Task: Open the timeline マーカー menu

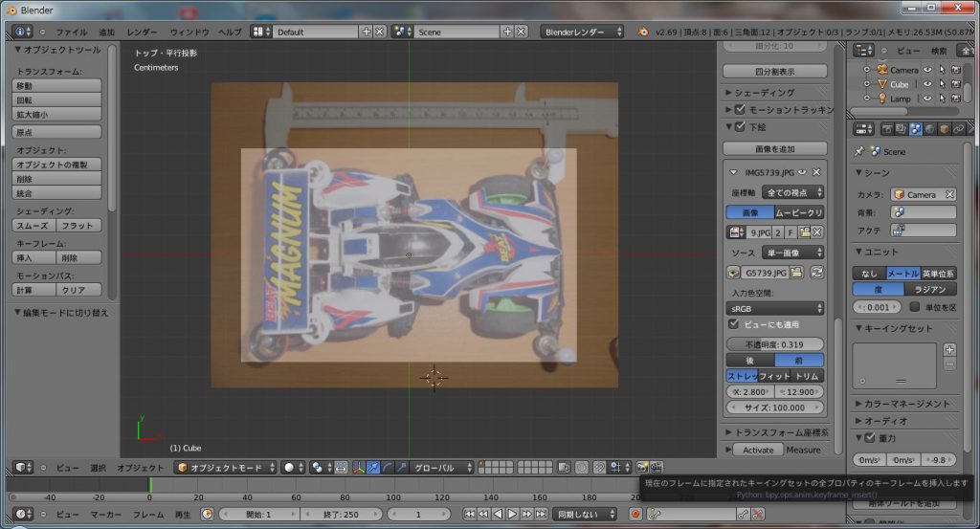Action: click(105, 515)
